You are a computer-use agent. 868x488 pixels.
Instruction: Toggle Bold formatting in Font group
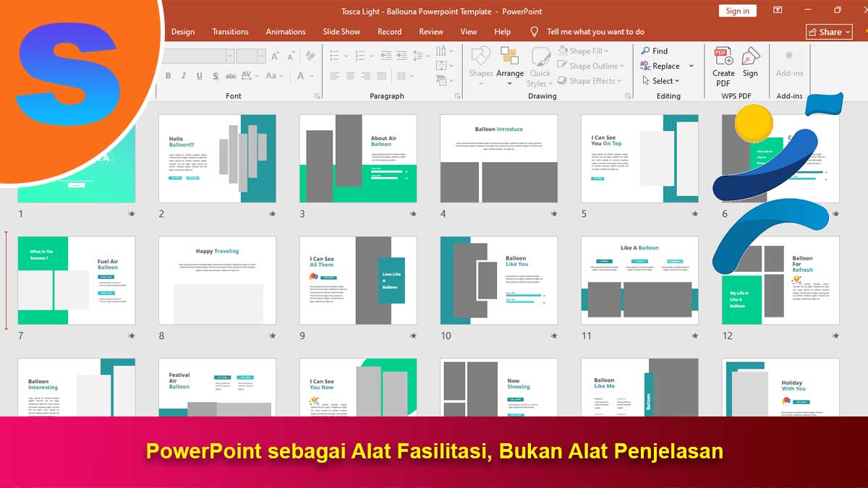[168, 76]
